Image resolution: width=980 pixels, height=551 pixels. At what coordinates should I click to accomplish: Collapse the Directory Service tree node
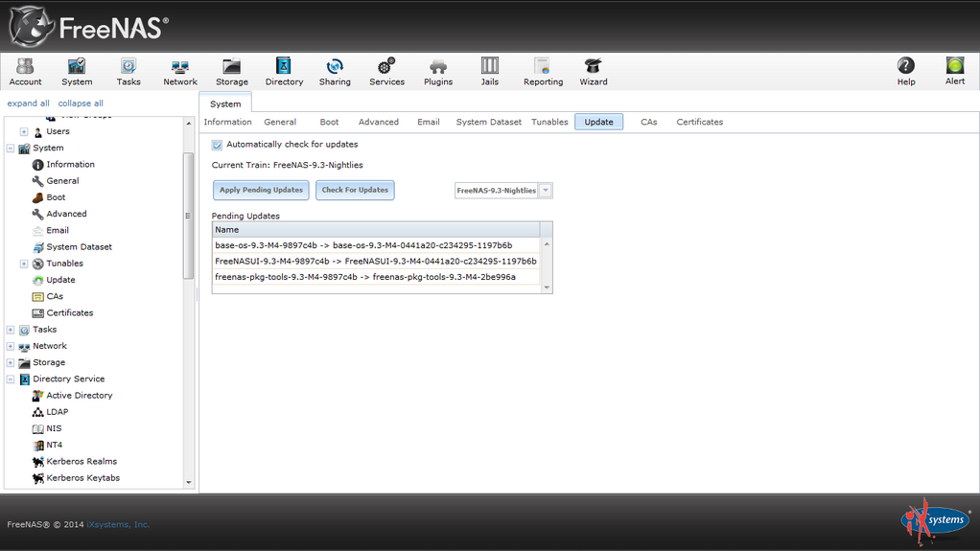pos(11,379)
